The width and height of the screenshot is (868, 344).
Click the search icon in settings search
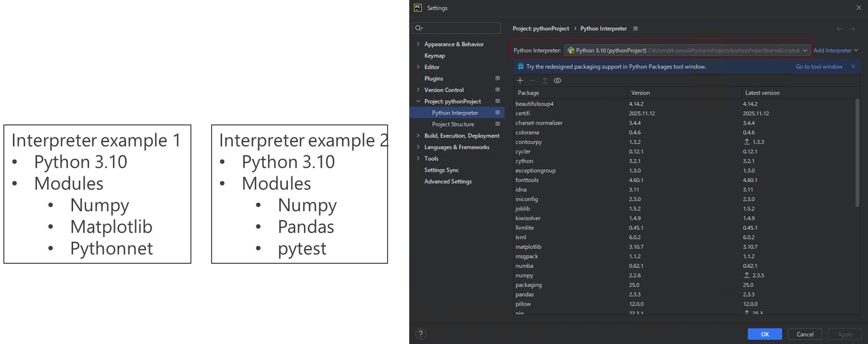[419, 28]
